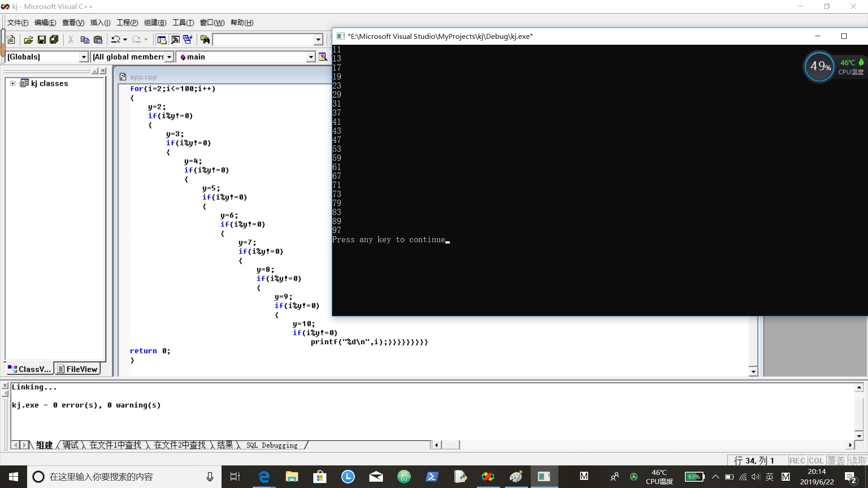The image size is (868, 488).
Task: Click the Open file folder icon
Action: [28, 40]
